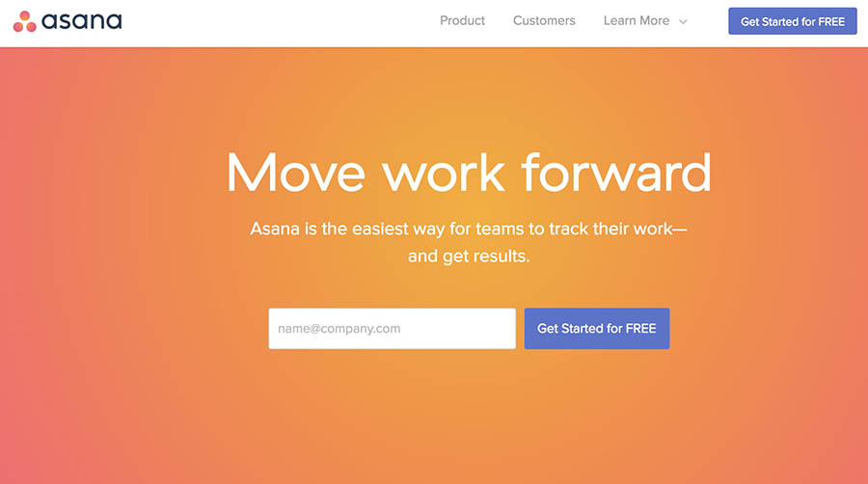
Task: Click the subtitle line about teams tracking work
Action: tap(469, 229)
